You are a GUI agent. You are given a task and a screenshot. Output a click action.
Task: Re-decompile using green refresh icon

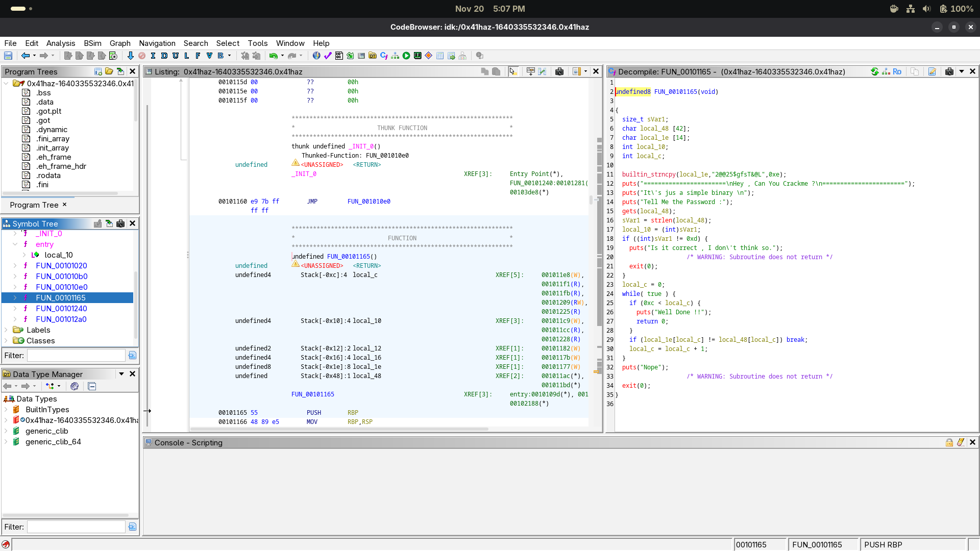875,72
